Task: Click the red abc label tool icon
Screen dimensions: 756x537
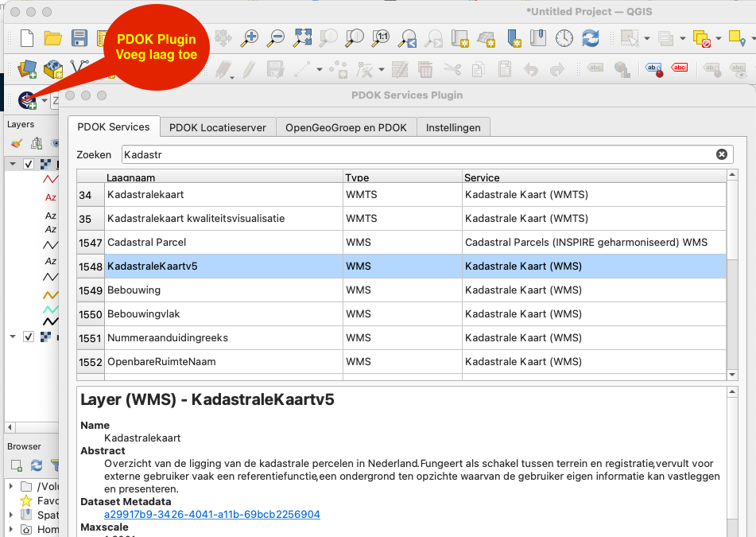Action: [x=680, y=68]
